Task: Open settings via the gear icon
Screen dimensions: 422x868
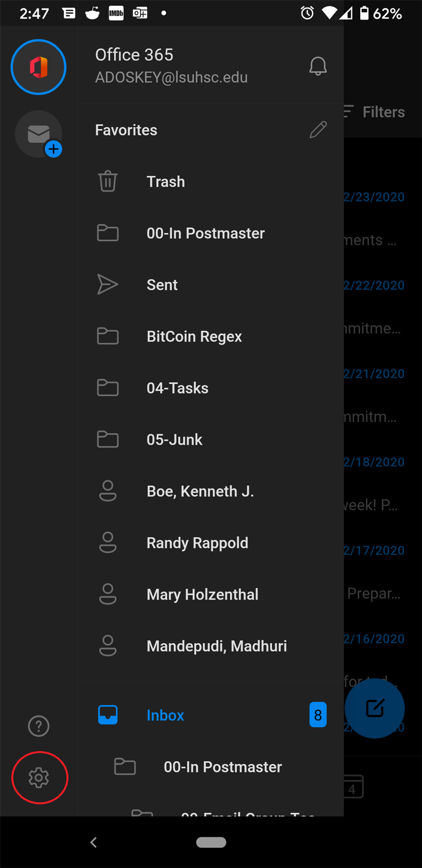Action: (x=39, y=778)
